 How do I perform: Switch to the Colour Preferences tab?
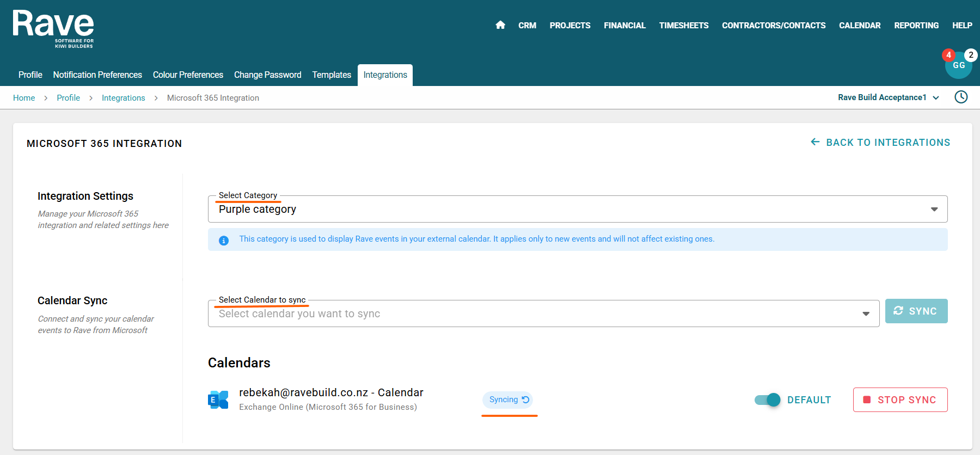pos(188,75)
